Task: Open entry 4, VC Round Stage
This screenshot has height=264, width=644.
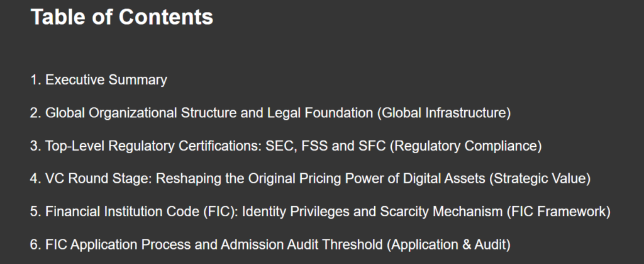Action: tap(310, 178)
